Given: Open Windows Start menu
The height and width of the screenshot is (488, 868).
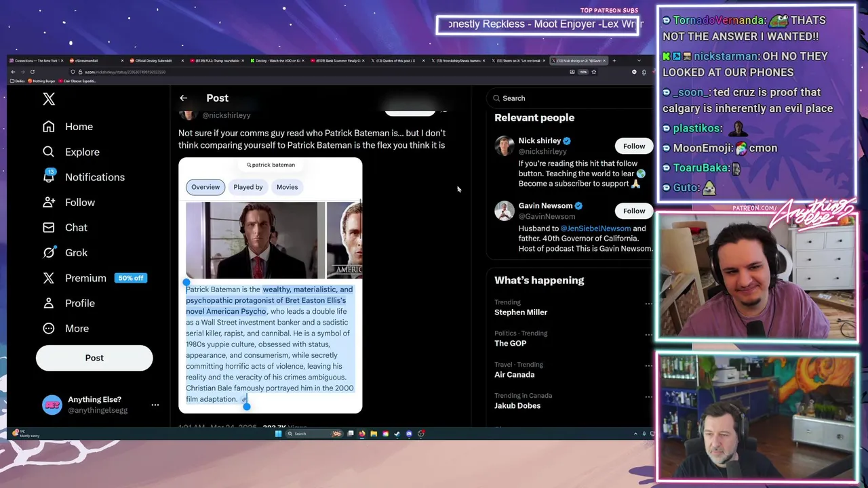Looking at the screenshot, I should click(x=278, y=434).
